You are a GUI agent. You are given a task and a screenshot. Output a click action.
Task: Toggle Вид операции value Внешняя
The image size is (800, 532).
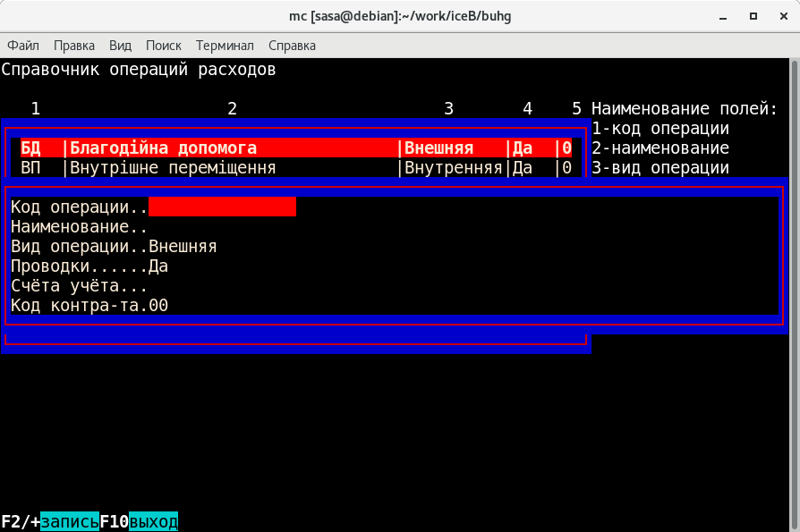pyautogui.click(x=183, y=247)
